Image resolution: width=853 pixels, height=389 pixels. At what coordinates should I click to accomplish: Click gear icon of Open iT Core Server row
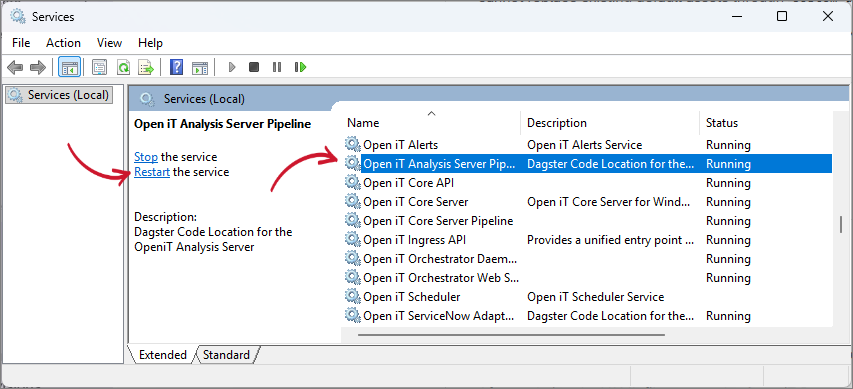tap(353, 201)
